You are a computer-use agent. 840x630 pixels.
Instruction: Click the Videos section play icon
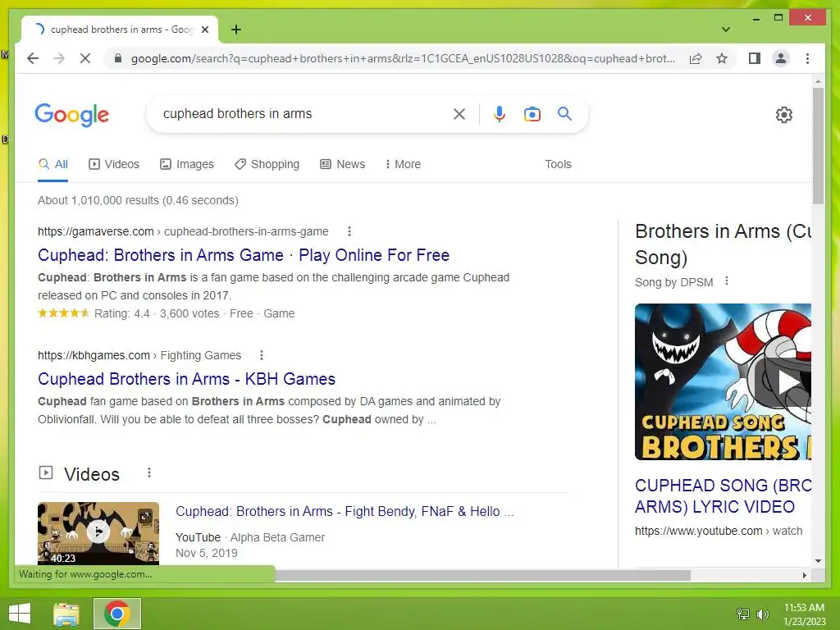[x=46, y=472]
